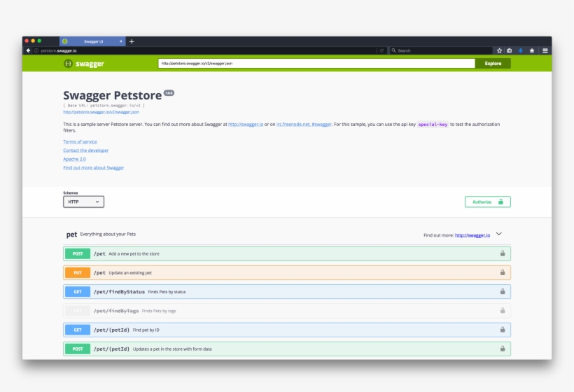Viewport: 574px width, 392px height.
Task: Click the browser home icon
Action: 531,50
